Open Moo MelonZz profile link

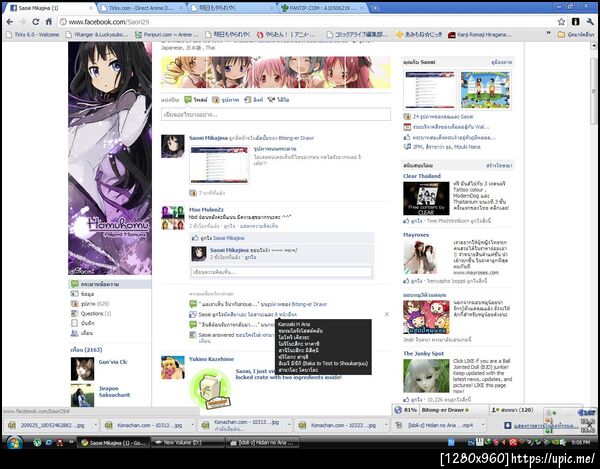tap(206, 210)
